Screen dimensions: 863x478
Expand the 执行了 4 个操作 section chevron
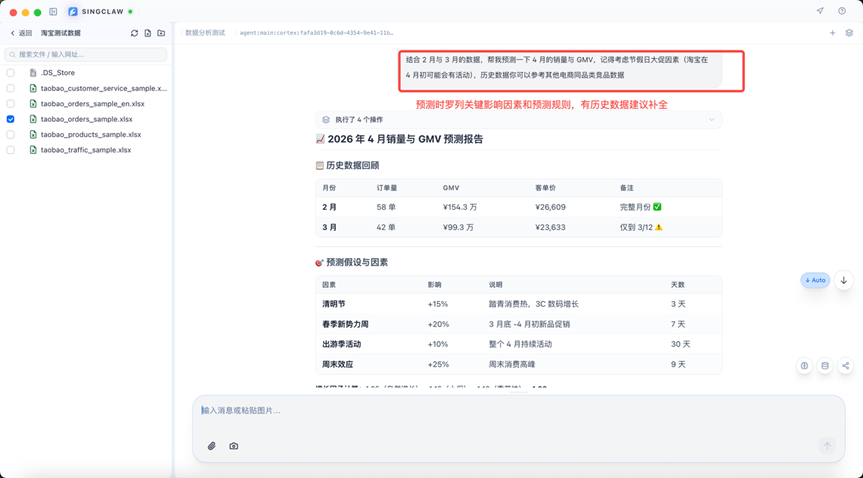point(712,119)
